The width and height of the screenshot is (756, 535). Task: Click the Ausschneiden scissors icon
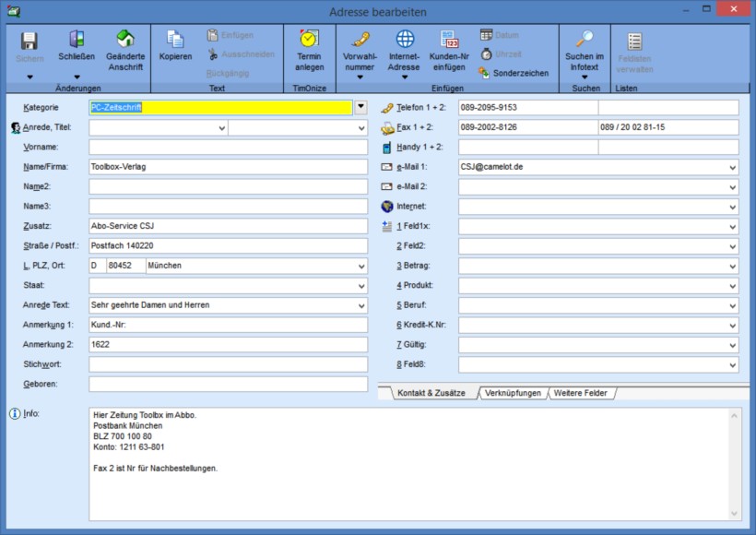pyautogui.click(x=213, y=54)
